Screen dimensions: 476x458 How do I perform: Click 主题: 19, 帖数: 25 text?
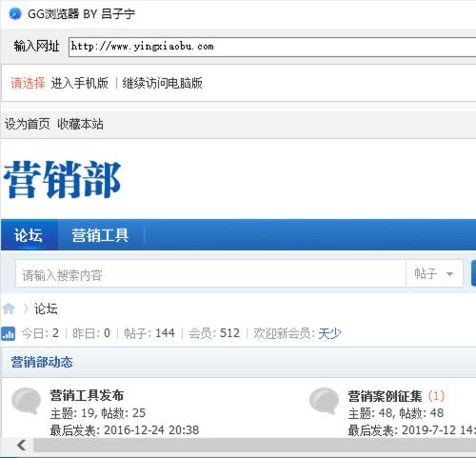tap(98, 413)
